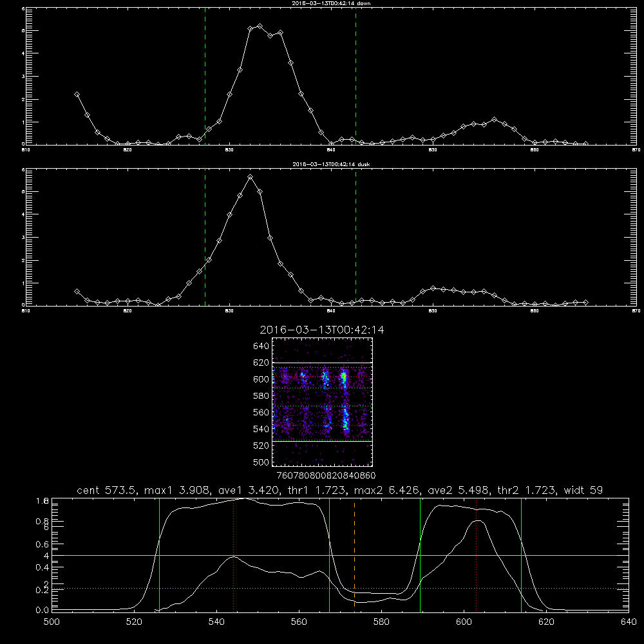Image resolution: width=644 pixels, height=644 pixels.
Task: Click the orange dashed center line in bottom plot
Action: point(354,554)
